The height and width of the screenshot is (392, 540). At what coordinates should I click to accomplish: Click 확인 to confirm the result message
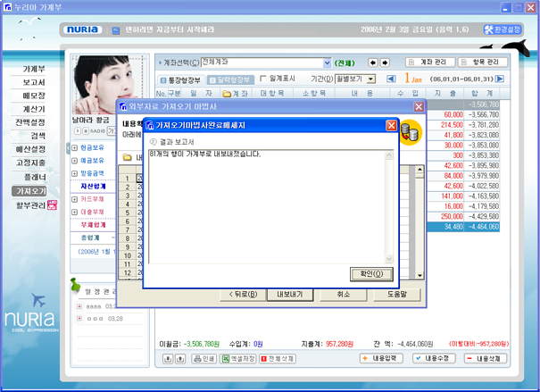(x=371, y=274)
